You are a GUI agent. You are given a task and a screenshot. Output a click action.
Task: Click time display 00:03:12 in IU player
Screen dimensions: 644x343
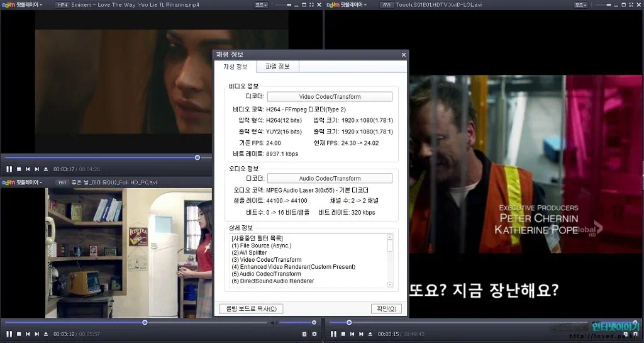tap(64, 334)
